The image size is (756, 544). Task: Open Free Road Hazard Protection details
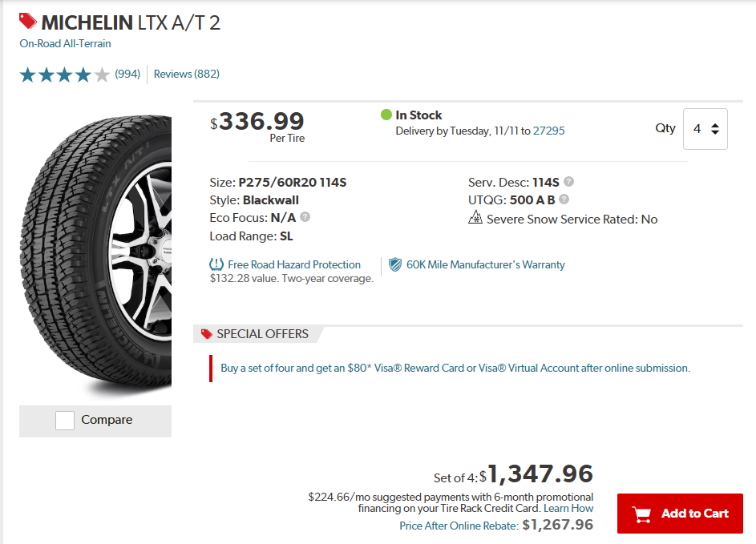294,264
